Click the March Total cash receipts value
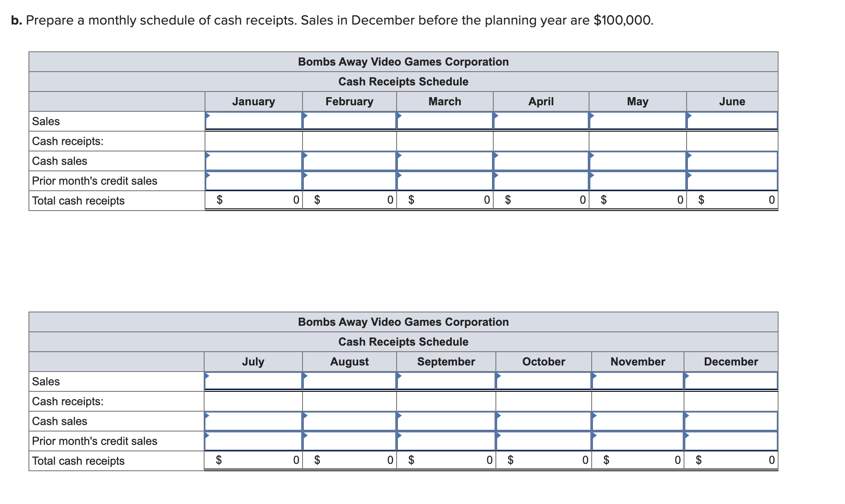845x504 pixels. point(445,200)
